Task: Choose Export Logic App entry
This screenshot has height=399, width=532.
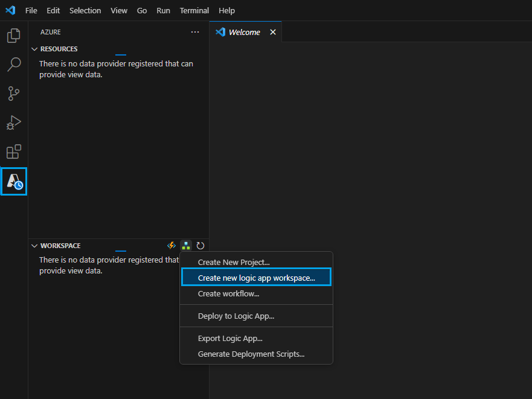Action: [256, 338]
